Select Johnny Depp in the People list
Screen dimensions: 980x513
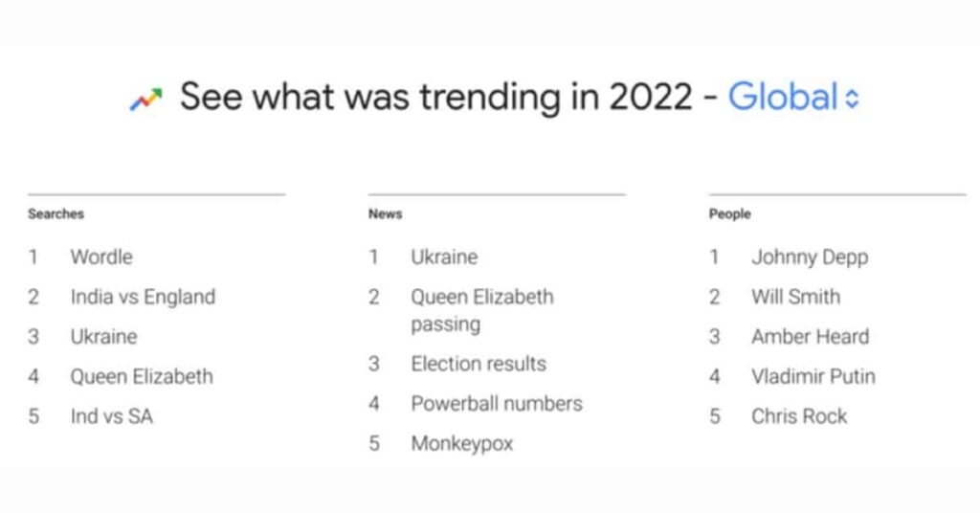[810, 256]
